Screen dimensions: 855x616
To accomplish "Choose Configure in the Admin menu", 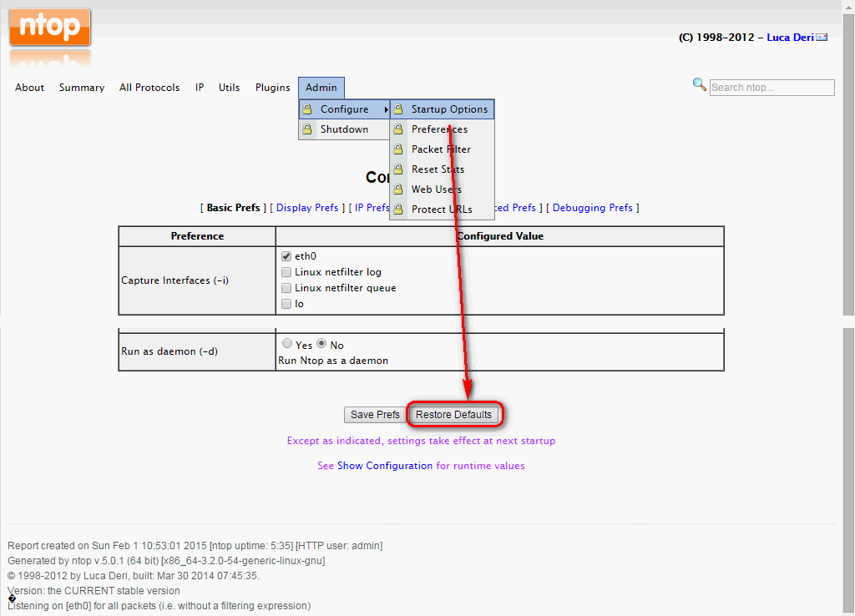I will click(x=345, y=109).
